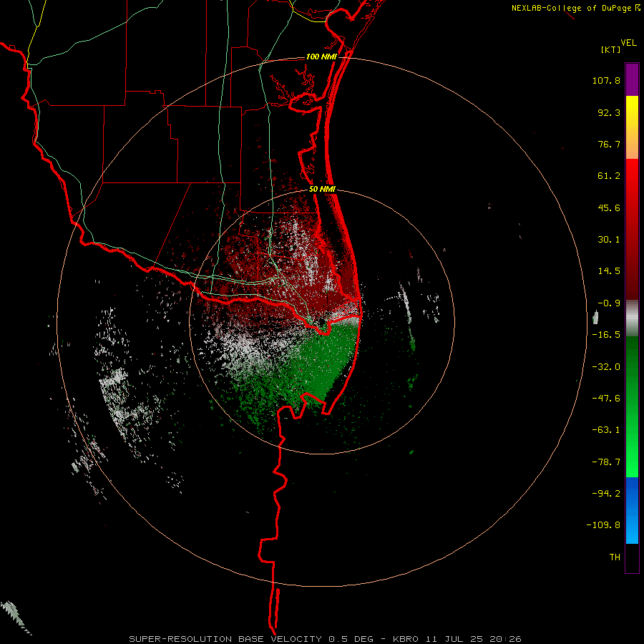Image resolution: width=644 pixels, height=644 pixels.
Task: Click the 50 NMI range ring label
Action: tap(323, 190)
